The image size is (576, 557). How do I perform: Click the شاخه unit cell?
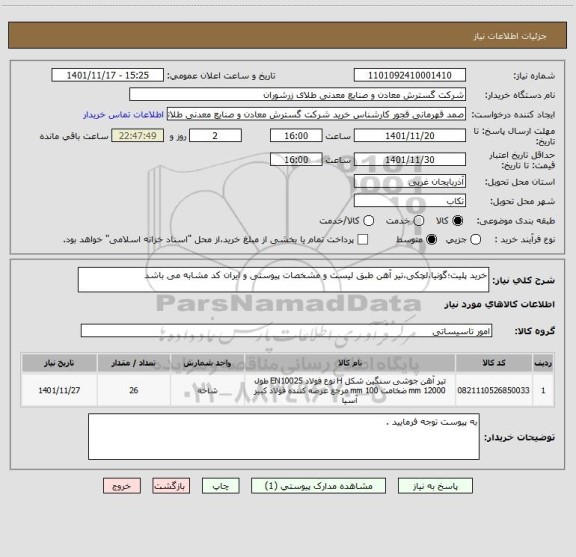(208, 390)
